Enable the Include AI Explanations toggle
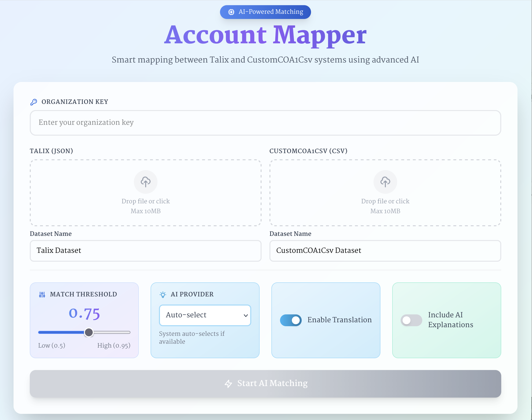 coord(411,320)
